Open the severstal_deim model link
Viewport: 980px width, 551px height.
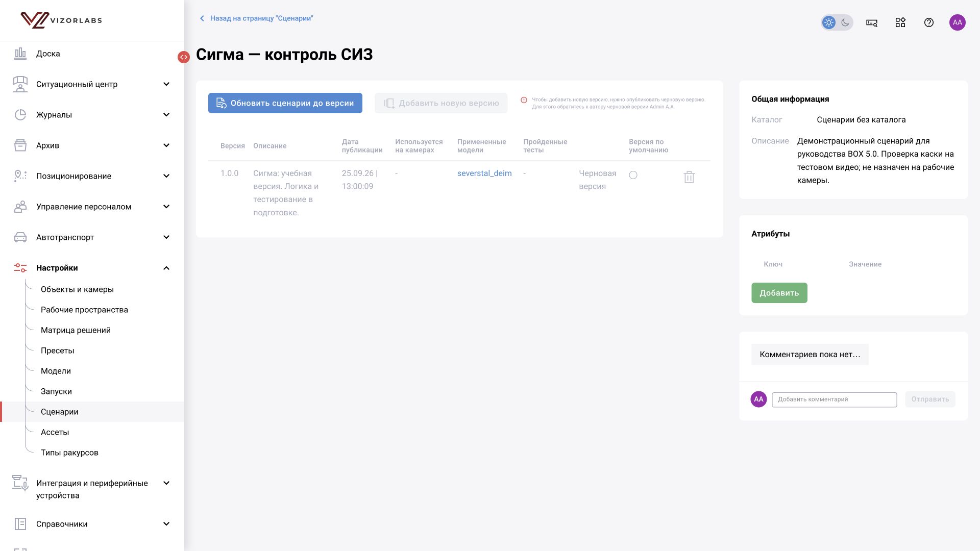click(x=484, y=173)
